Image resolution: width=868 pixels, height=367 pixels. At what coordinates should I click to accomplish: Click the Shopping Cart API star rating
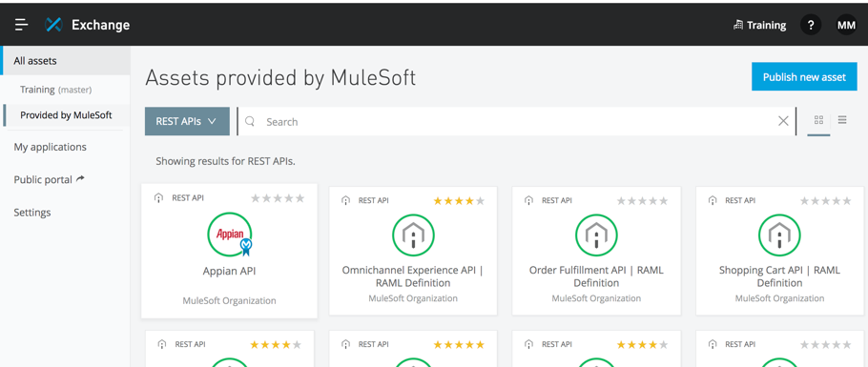(825, 201)
